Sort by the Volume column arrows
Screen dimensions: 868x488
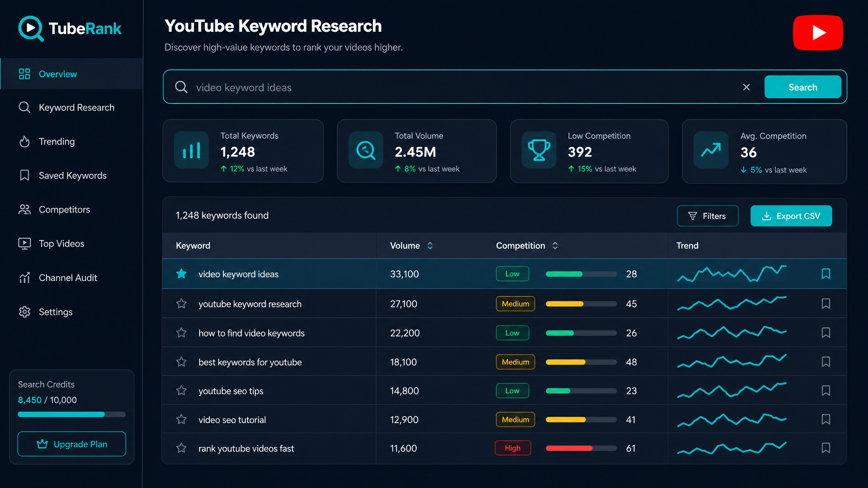tap(430, 246)
